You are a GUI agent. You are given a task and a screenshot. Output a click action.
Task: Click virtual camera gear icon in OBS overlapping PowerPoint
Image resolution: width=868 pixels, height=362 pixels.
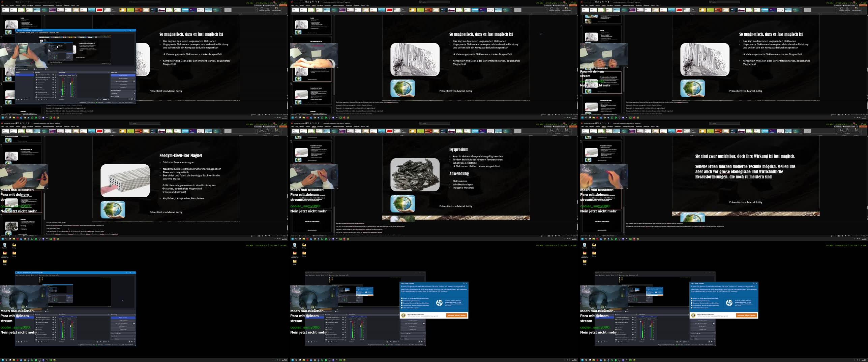134,81
